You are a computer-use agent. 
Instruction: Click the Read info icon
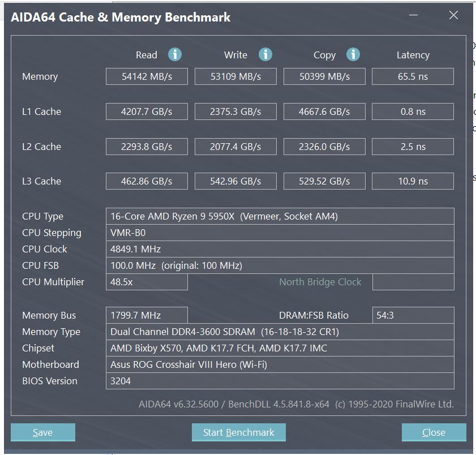point(175,55)
